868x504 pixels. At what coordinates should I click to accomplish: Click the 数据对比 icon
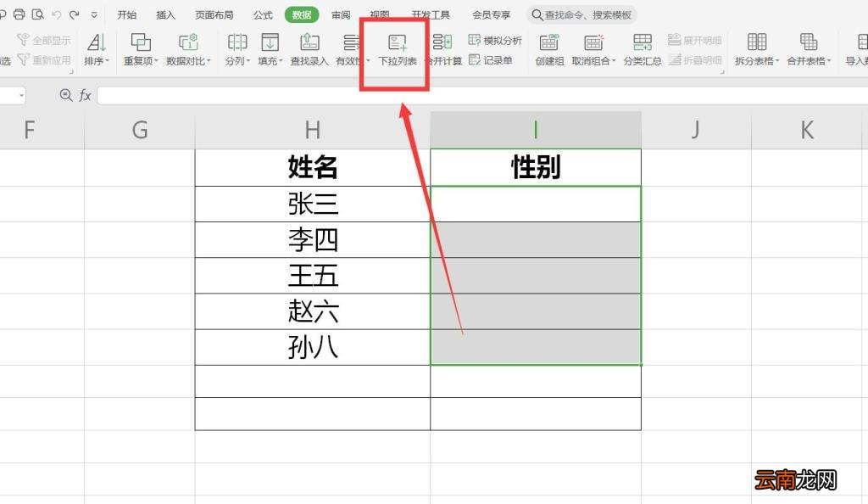coord(188,42)
